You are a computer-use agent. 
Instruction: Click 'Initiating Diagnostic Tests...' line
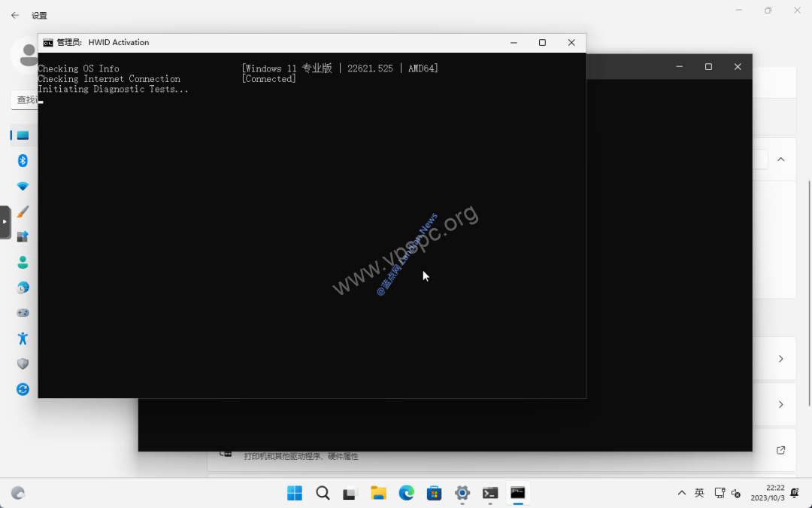coord(113,89)
